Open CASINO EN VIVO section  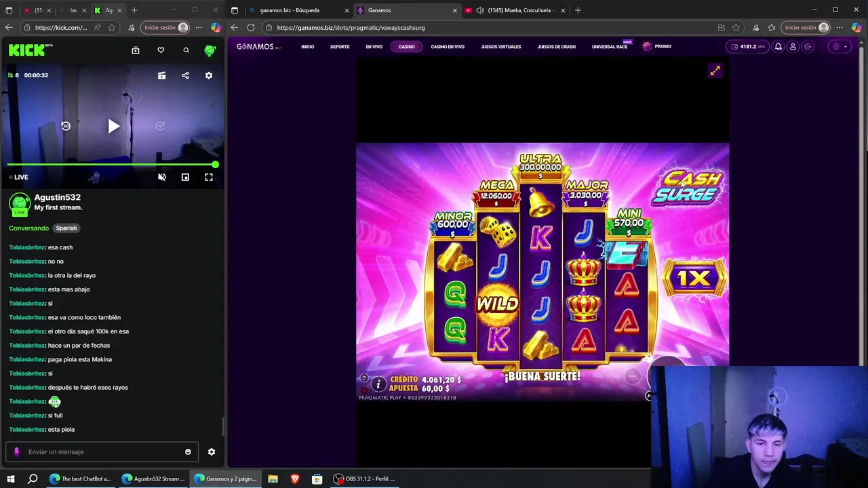448,47
